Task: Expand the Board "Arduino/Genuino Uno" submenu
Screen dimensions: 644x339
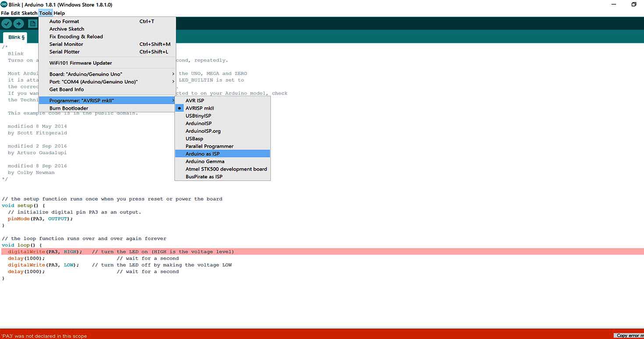Action: pos(107,74)
